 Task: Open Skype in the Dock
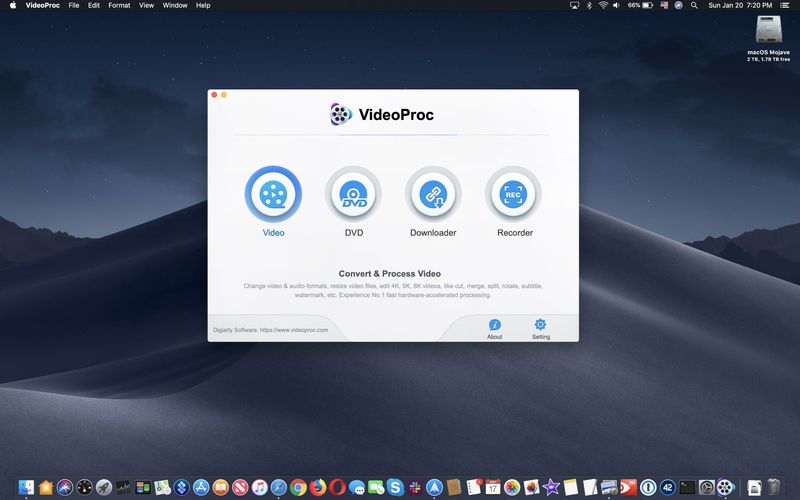tap(395, 487)
